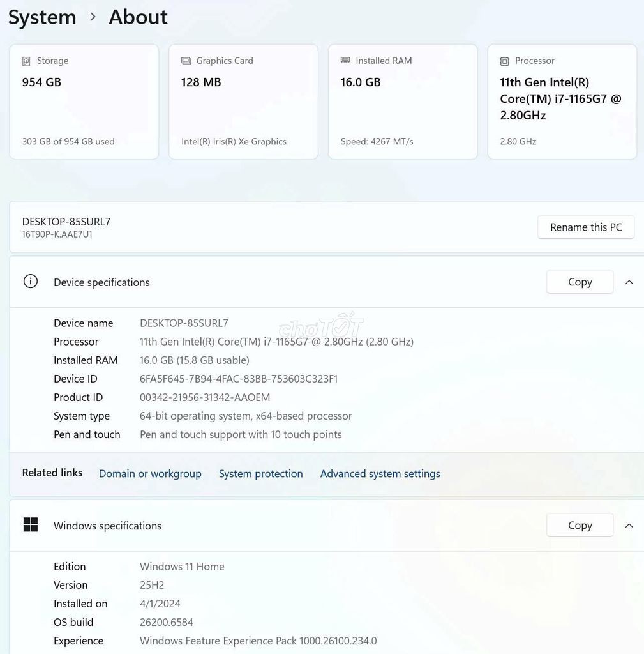Screen dimensions: 644x654
Task: Select the Device ID value 6FA5F645-7B94-4FAC
Action: pos(239,379)
